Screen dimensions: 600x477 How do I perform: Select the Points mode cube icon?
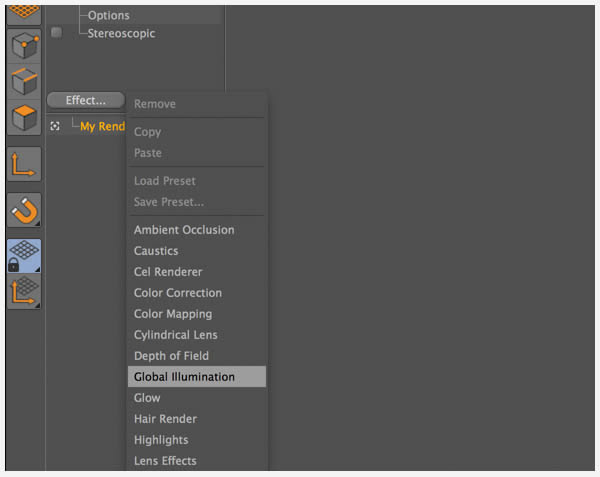pos(24,46)
